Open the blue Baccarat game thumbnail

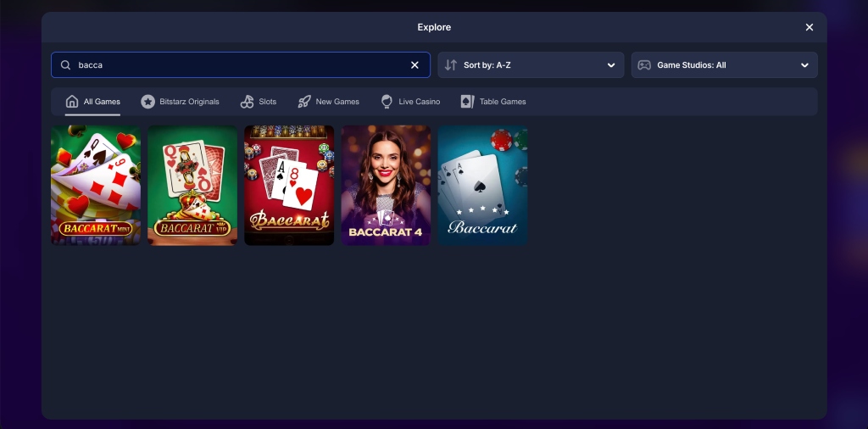[x=482, y=185]
